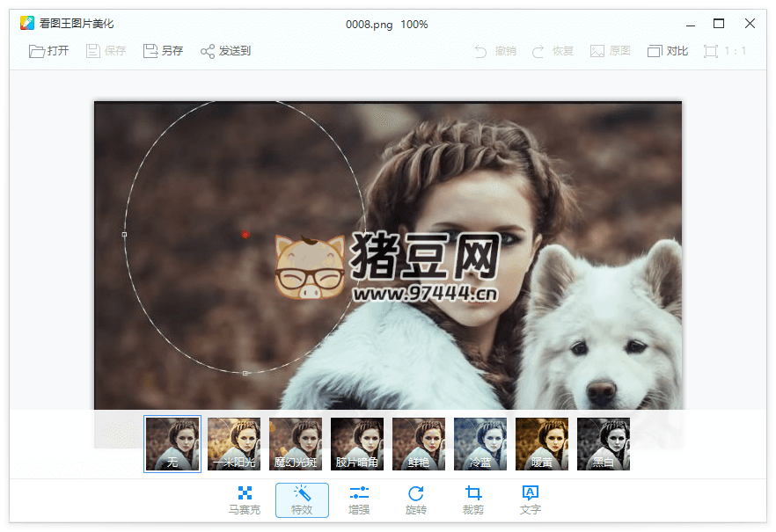The height and width of the screenshot is (532, 776).
Task: Click the ellipse's left edge resize handle
Action: coord(124,235)
